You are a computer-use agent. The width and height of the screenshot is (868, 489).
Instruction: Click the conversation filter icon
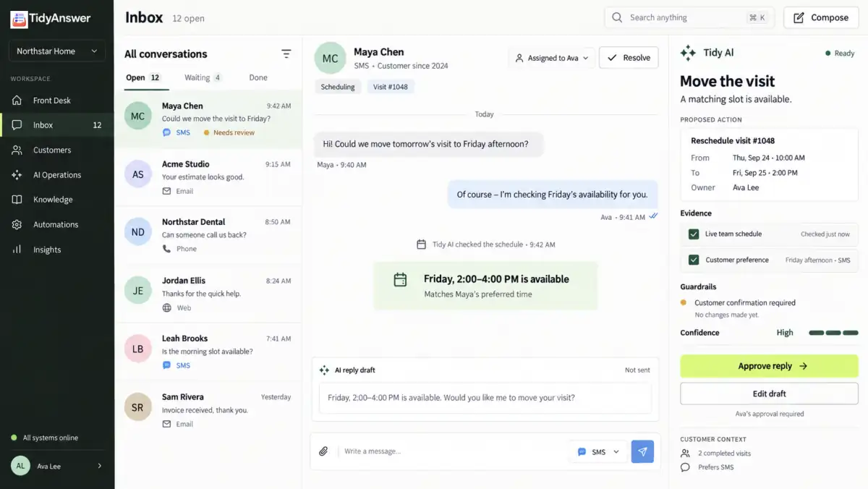click(x=286, y=54)
